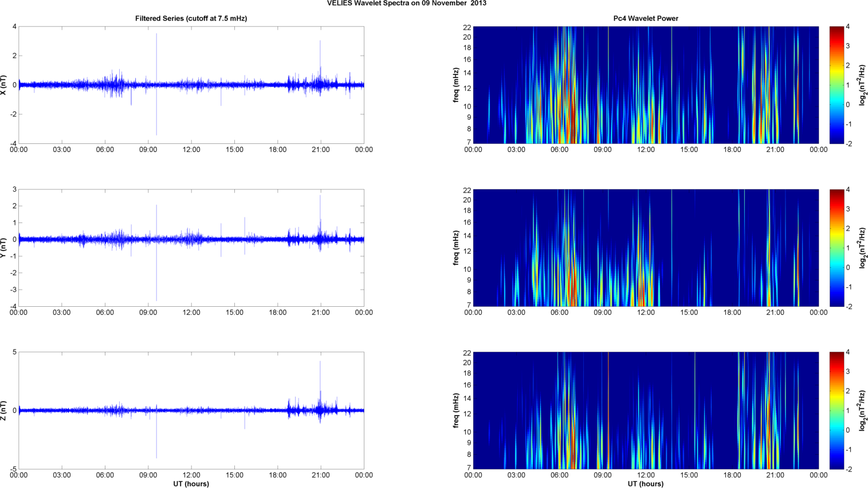Click 'UT (hours)' label under the Z series plot
The height and width of the screenshot is (488, 868).
coord(191,483)
